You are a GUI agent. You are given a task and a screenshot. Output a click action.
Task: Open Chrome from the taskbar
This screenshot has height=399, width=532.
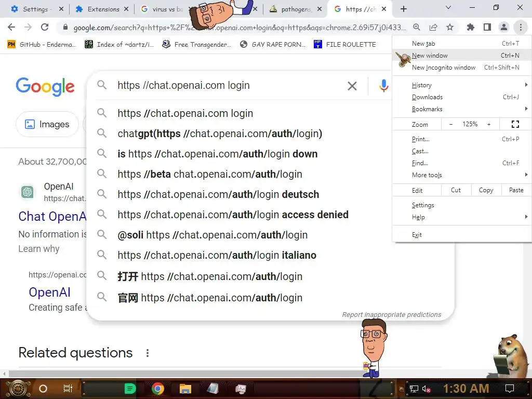(x=158, y=389)
